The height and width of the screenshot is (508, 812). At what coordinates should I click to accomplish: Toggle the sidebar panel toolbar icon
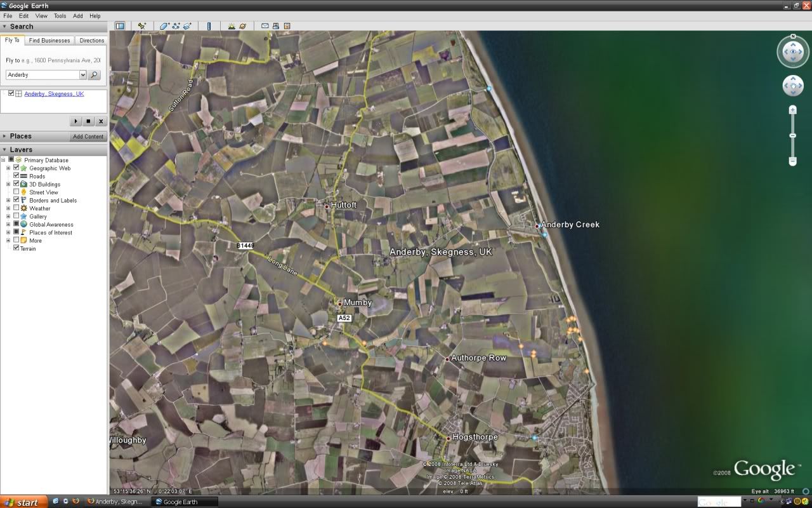[x=119, y=26]
